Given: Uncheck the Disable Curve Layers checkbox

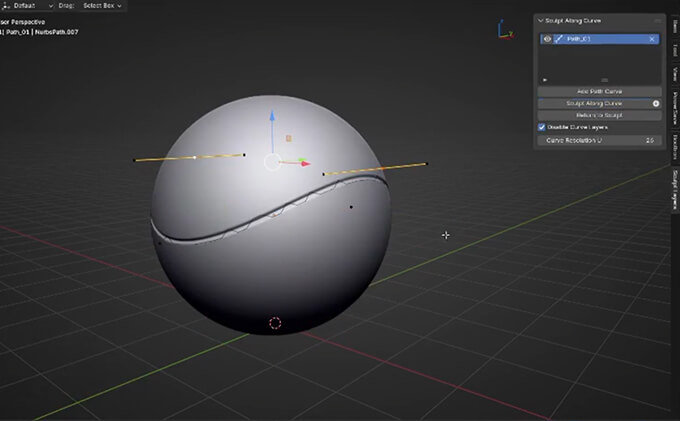Looking at the screenshot, I should click(x=542, y=127).
